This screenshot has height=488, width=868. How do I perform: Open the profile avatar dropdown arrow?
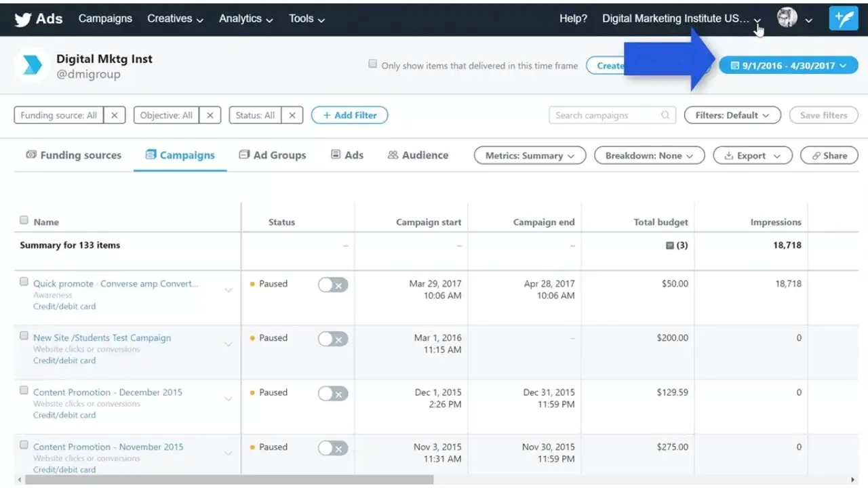click(x=808, y=20)
